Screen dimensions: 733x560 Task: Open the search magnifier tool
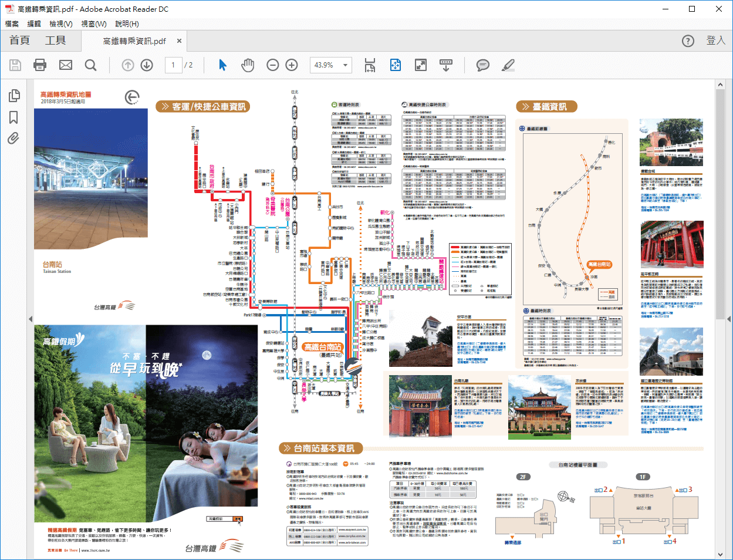pyautogui.click(x=90, y=65)
